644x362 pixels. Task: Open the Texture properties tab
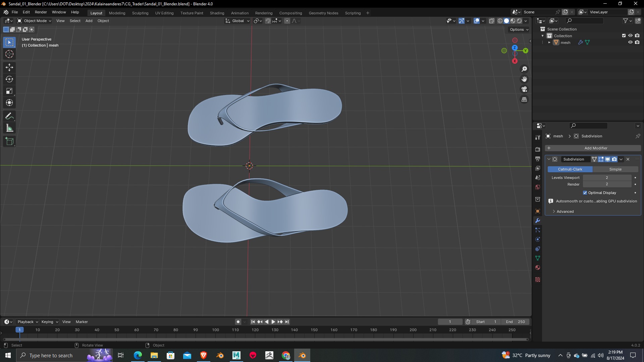click(538, 280)
